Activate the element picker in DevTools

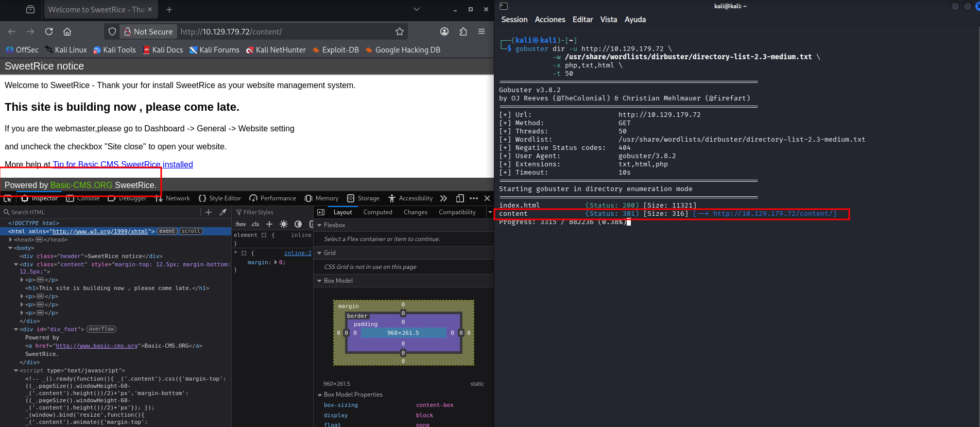(8, 198)
